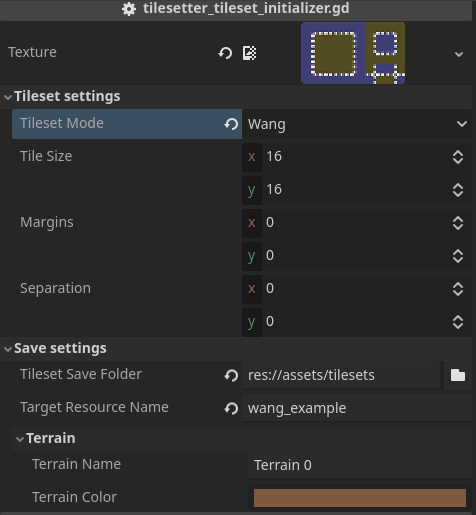Click the wang_example resource name field

click(357, 408)
